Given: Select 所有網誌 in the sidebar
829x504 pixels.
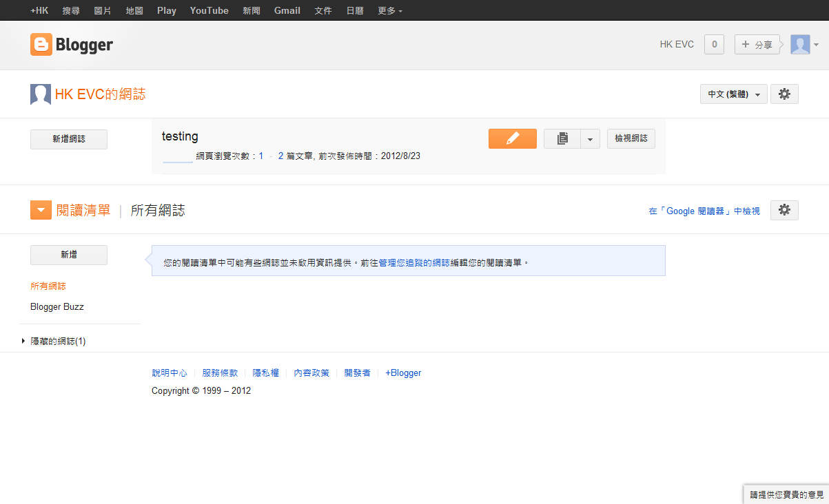Looking at the screenshot, I should [x=48, y=286].
